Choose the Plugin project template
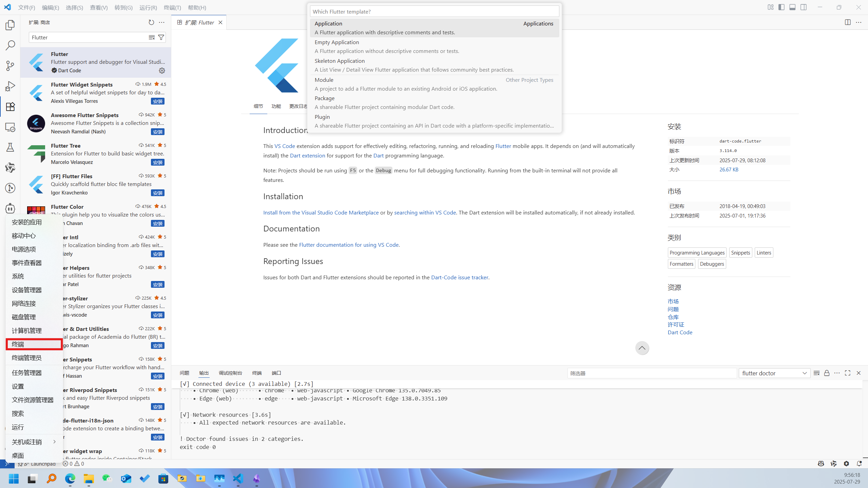868x488 pixels. [x=434, y=121]
